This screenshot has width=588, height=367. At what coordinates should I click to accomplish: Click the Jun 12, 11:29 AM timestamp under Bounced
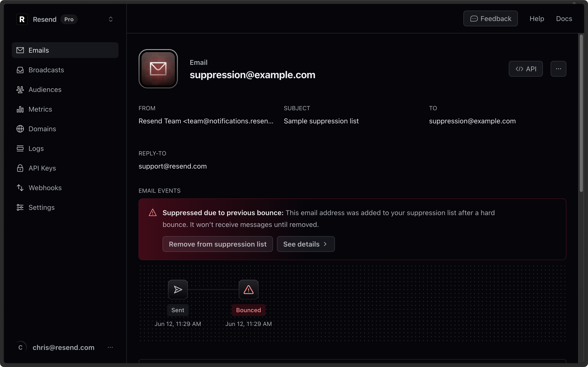click(x=248, y=324)
